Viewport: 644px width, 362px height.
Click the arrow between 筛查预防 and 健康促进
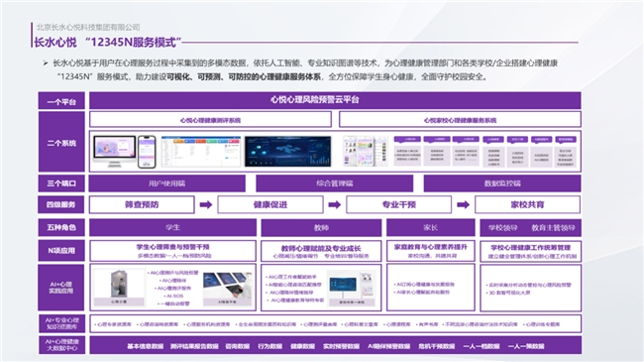tap(206, 205)
